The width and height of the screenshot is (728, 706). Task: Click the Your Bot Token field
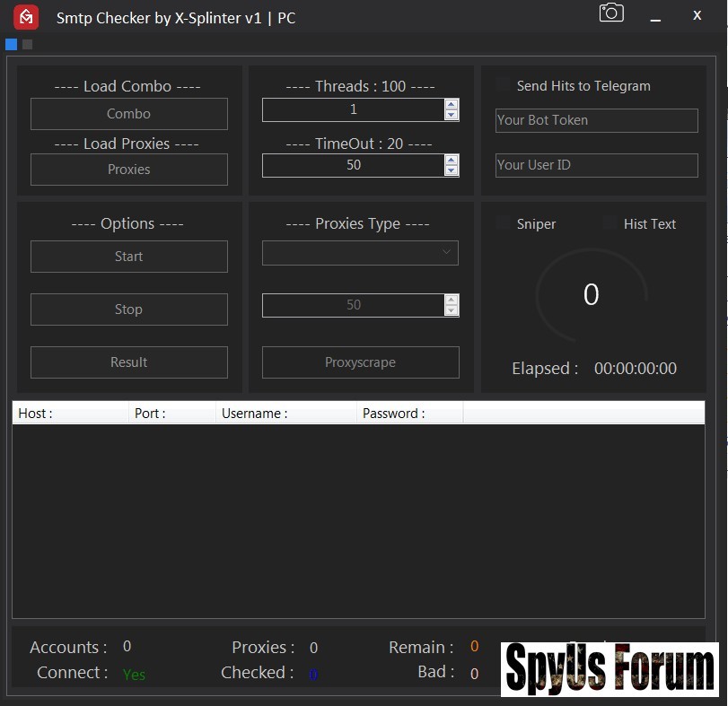tap(596, 120)
